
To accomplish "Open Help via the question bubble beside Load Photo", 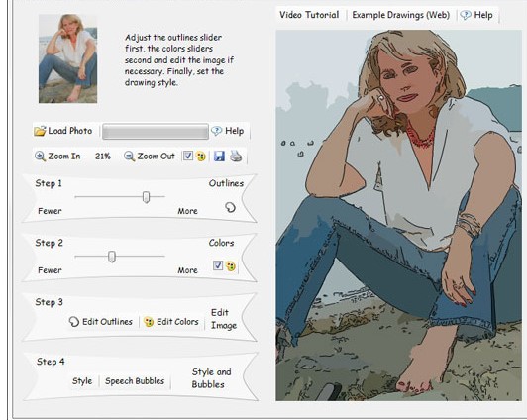I will click(216, 131).
